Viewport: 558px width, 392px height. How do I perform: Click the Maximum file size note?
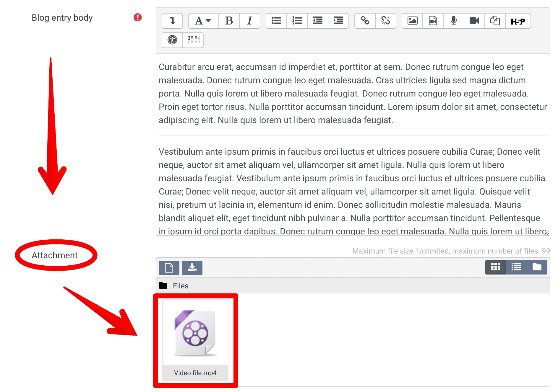[x=451, y=251]
